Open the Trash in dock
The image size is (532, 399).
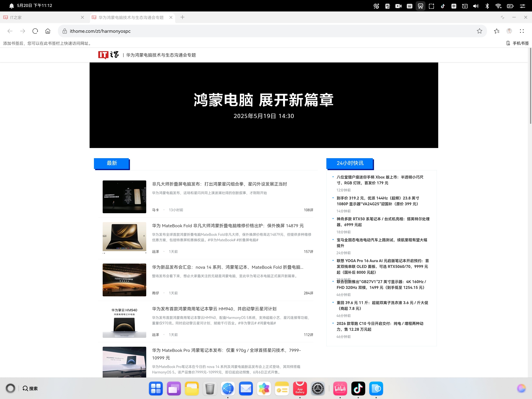click(210, 388)
